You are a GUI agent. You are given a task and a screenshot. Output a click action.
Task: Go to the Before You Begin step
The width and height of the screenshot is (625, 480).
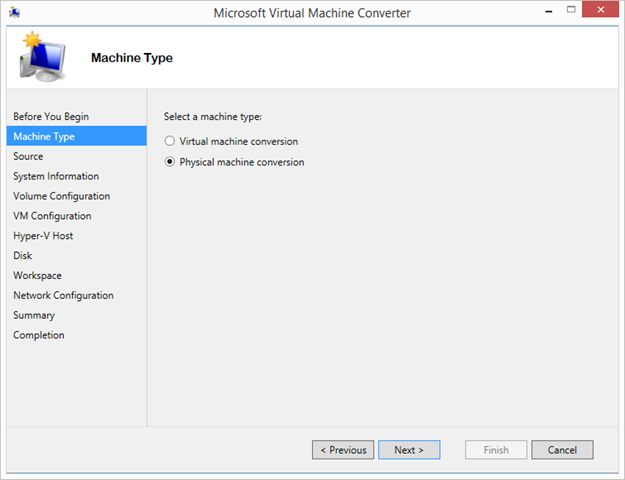(x=51, y=116)
